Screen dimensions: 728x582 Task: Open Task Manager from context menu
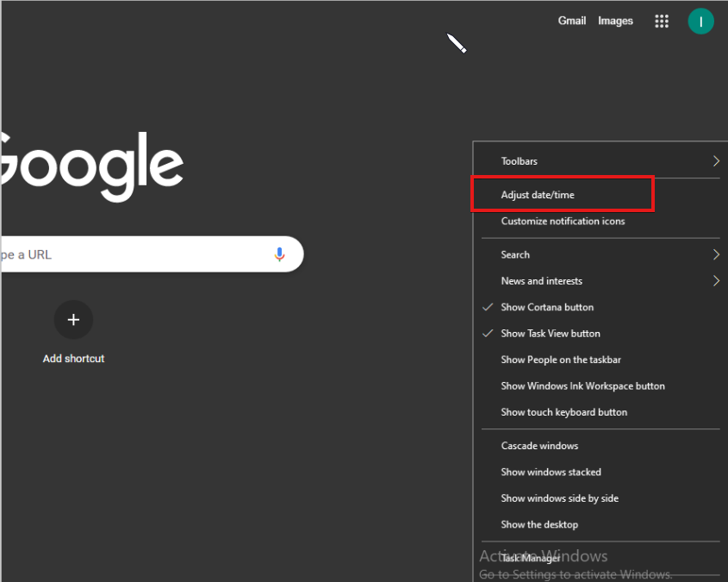click(x=600, y=559)
